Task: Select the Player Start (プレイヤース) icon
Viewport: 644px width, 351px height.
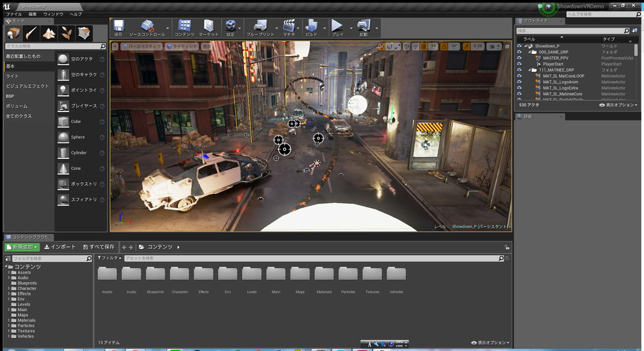Action: pos(63,106)
